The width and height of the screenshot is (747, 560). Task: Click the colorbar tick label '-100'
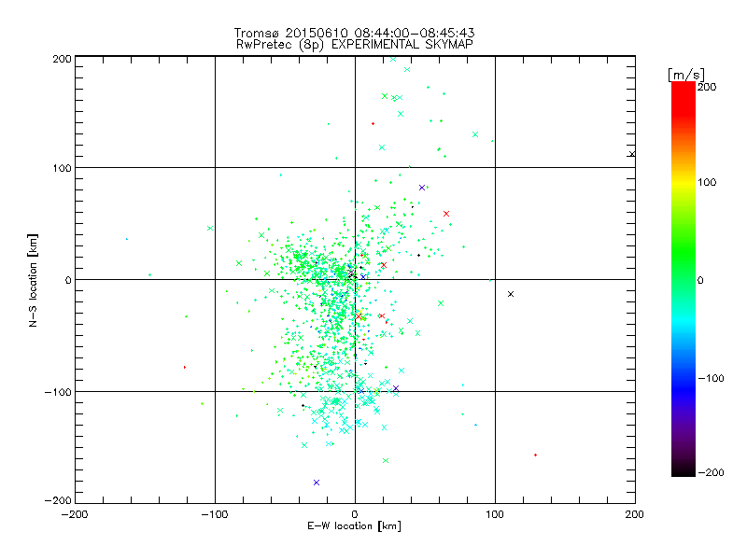pos(711,379)
